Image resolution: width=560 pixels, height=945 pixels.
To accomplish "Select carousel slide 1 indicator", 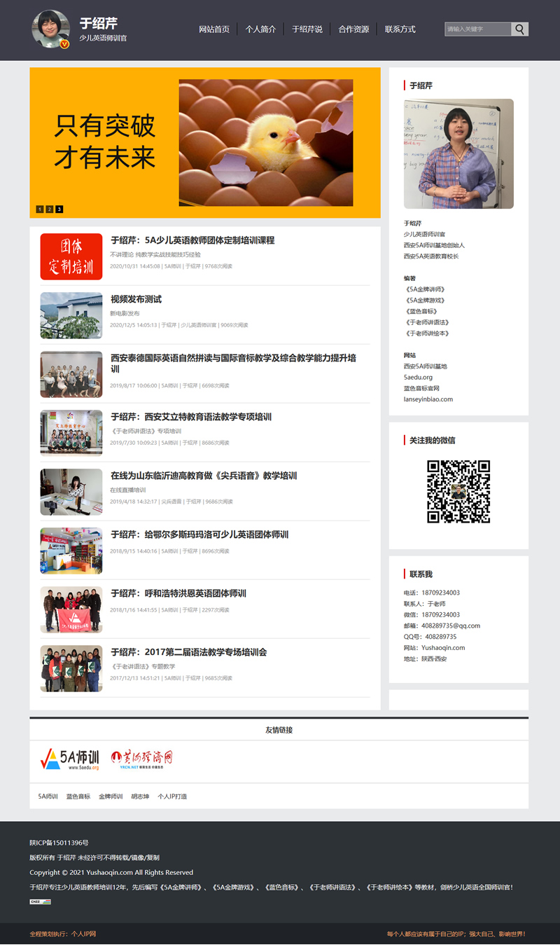I will pyautogui.click(x=40, y=208).
